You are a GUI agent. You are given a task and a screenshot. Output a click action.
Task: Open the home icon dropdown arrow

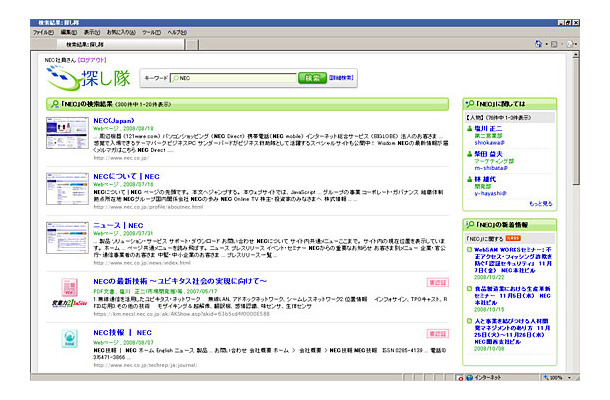coord(546,44)
